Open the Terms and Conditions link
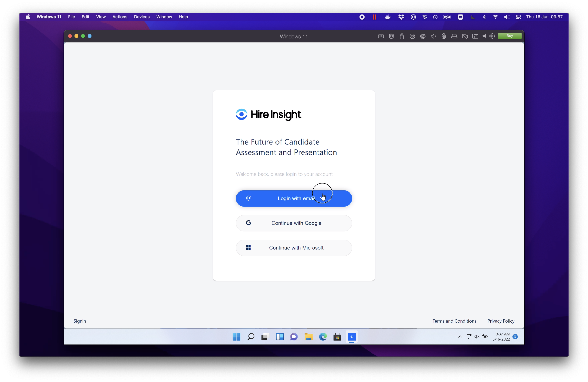The image size is (588, 382). [x=454, y=321]
